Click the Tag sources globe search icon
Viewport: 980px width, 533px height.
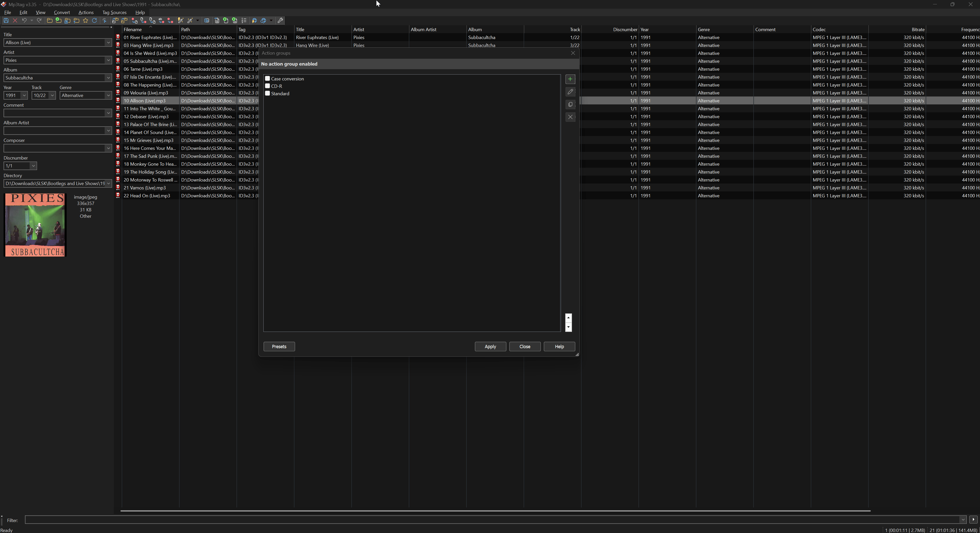[x=263, y=20]
